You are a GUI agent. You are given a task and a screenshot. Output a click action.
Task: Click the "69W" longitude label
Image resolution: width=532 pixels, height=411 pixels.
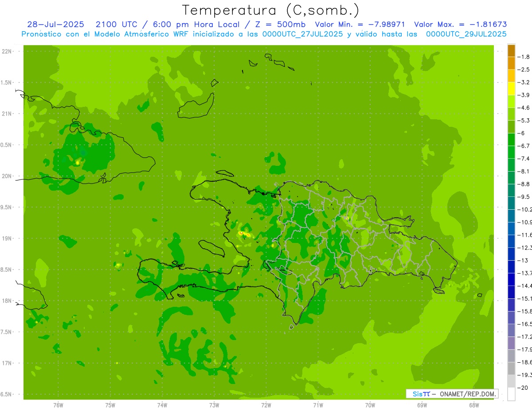(422, 405)
